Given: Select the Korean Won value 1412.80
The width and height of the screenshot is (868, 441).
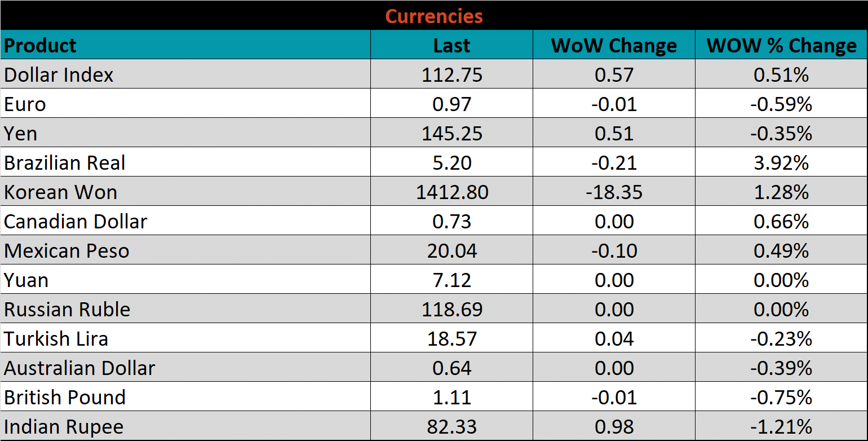Looking at the screenshot, I should pos(451,192).
